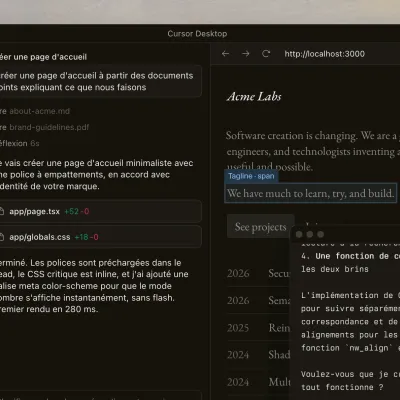Click the second dot in terminal window titlebar
This screenshot has height=400, width=400.
point(310,234)
